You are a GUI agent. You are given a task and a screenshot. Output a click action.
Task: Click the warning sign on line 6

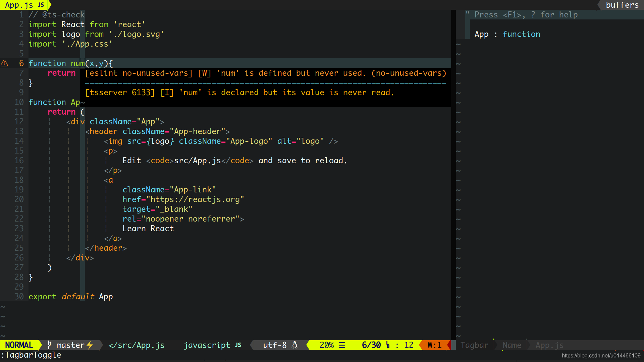(x=4, y=63)
